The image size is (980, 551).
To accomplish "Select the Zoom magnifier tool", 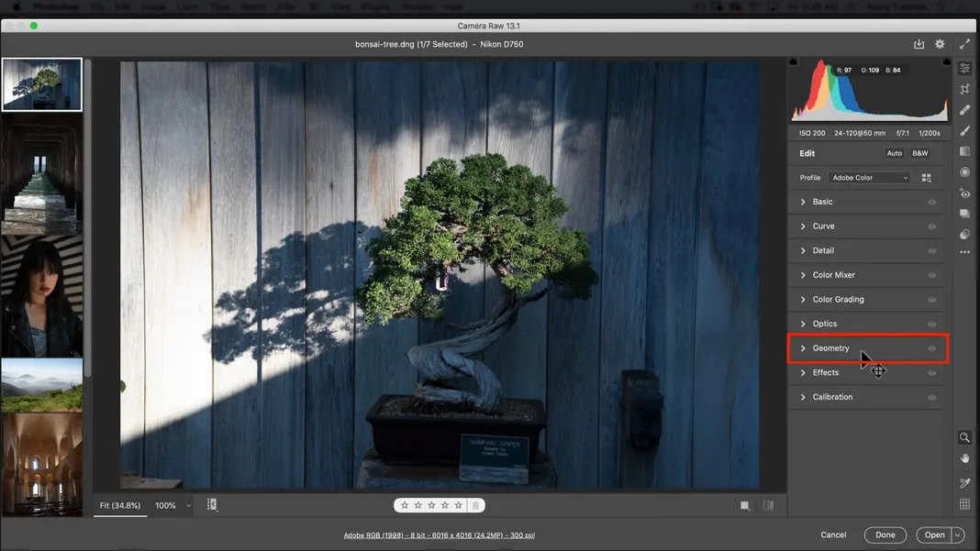I will [965, 437].
